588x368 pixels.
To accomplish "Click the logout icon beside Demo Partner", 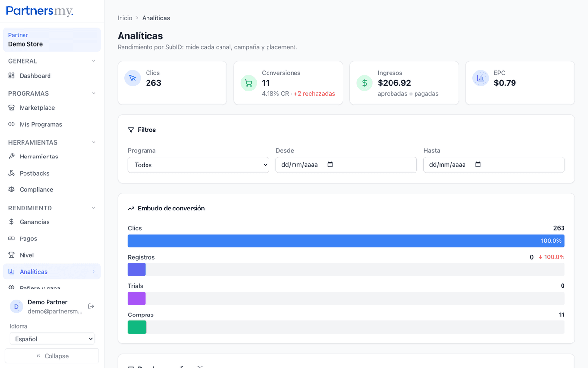I will coord(91,306).
